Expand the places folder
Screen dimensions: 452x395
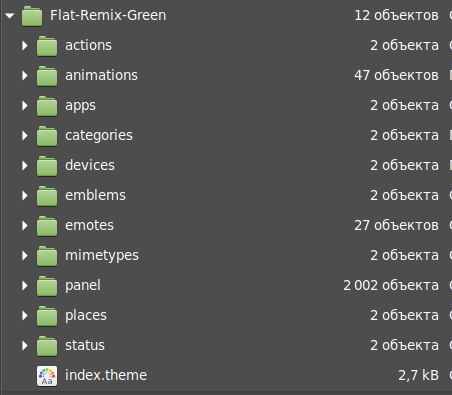25,315
